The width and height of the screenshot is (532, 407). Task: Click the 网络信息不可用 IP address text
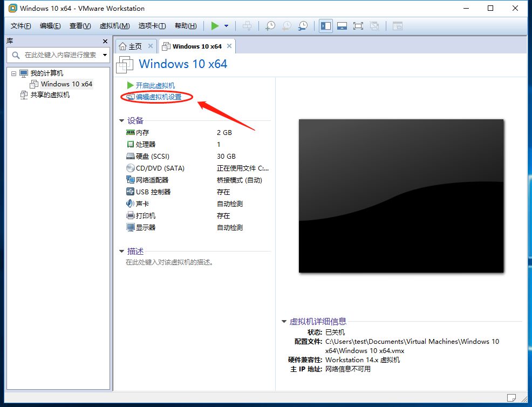(348, 369)
